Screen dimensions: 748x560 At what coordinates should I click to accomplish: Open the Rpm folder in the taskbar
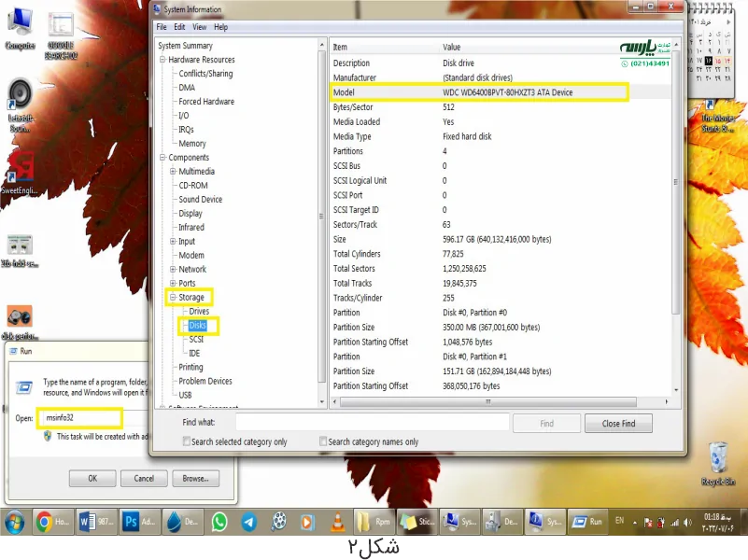coord(374,522)
